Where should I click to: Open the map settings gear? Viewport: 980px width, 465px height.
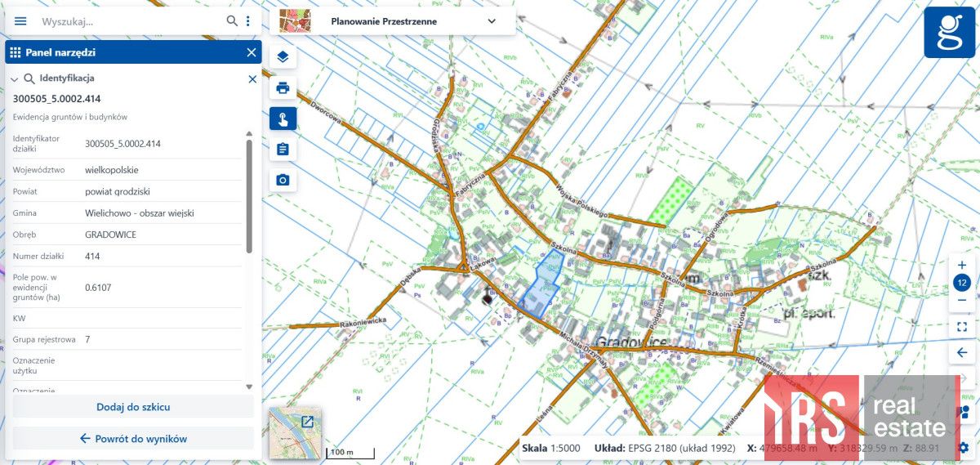pos(964,447)
